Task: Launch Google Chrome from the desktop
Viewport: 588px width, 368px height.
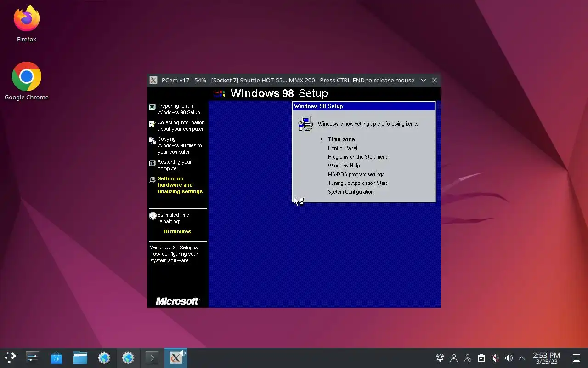Action: tap(27, 81)
